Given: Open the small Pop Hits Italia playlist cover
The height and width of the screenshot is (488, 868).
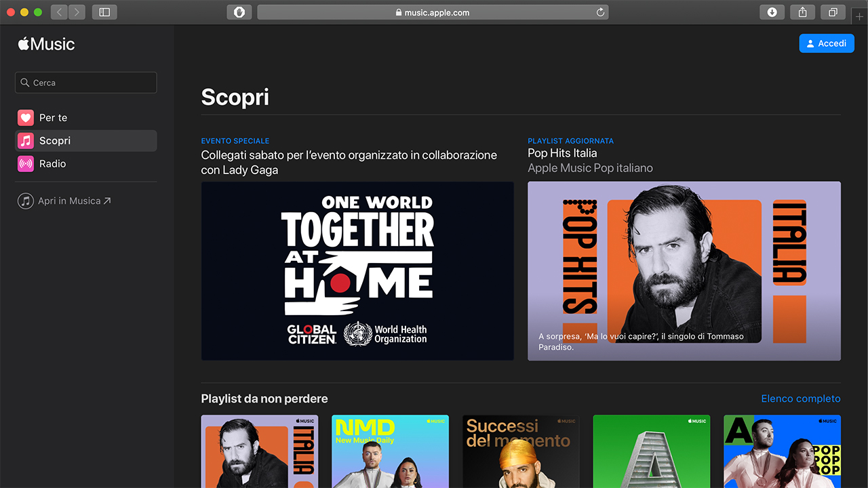Looking at the screenshot, I should click(260, 451).
